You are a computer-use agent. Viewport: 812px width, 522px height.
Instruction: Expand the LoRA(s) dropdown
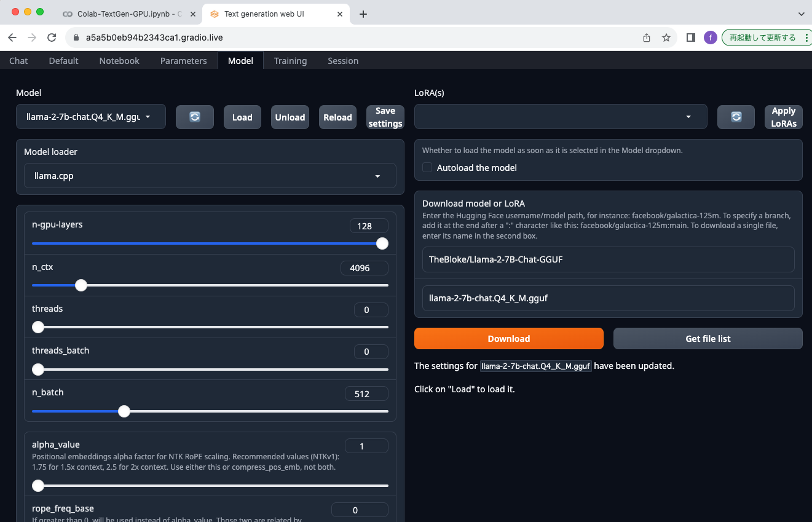(561, 117)
